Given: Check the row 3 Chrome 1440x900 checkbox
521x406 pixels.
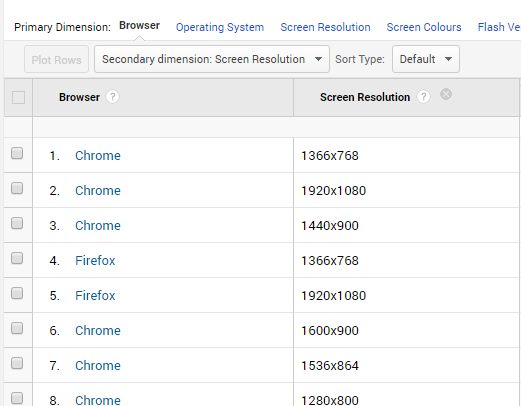Looking at the screenshot, I should 17,223.
